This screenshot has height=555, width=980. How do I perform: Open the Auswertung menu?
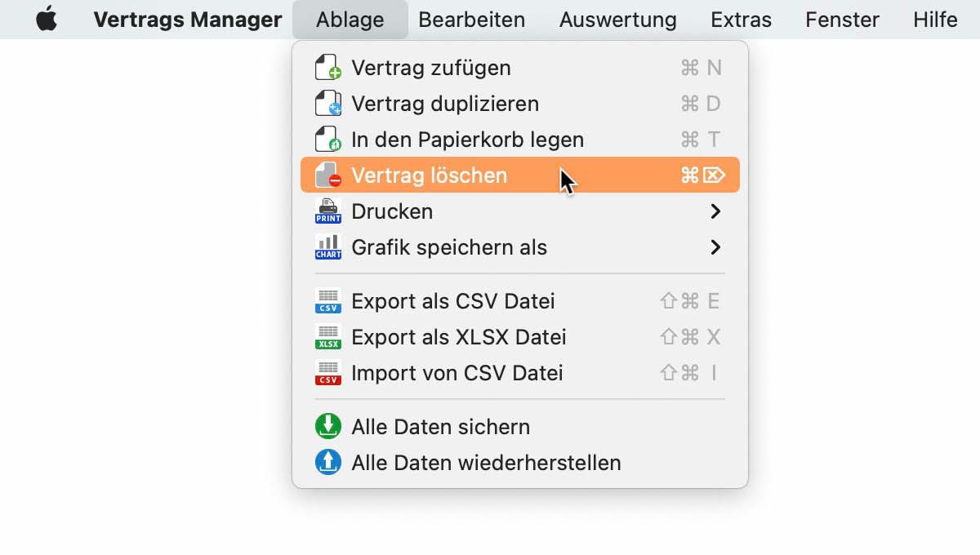coord(618,20)
